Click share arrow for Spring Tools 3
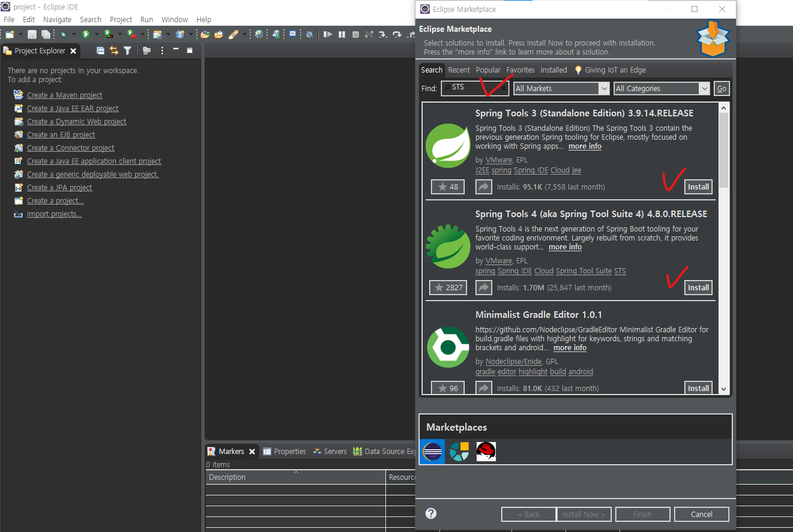Screen dimensions: 793x532 click(483, 187)
